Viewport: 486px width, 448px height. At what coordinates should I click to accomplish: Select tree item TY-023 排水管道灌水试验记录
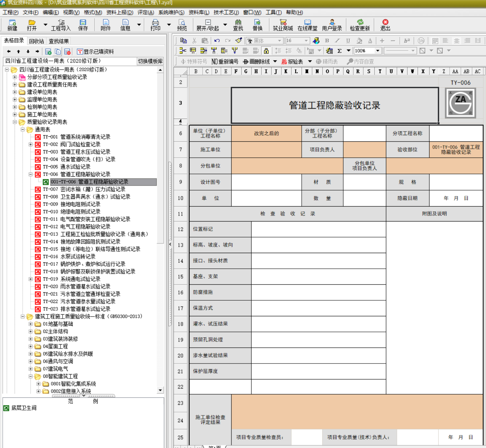click(x=76, y=309)
